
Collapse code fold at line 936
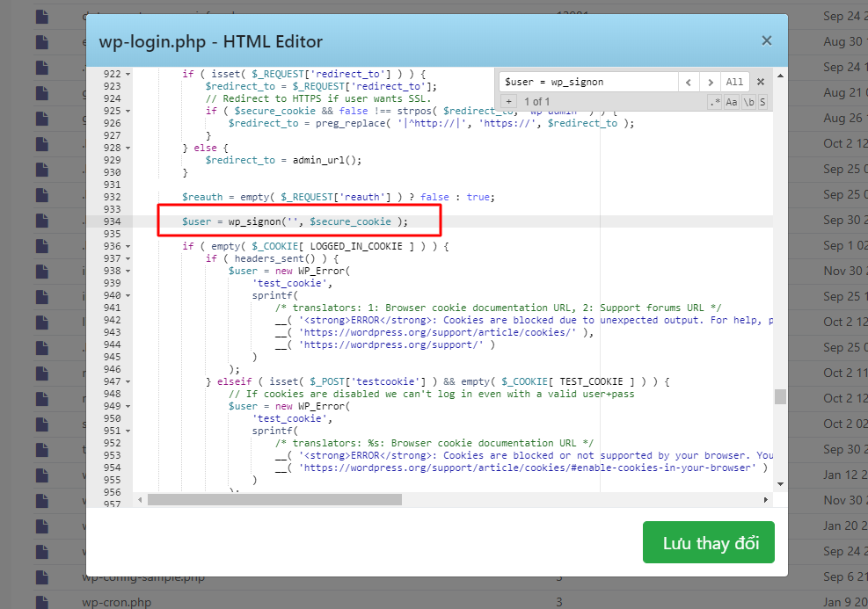pos(128,247)
